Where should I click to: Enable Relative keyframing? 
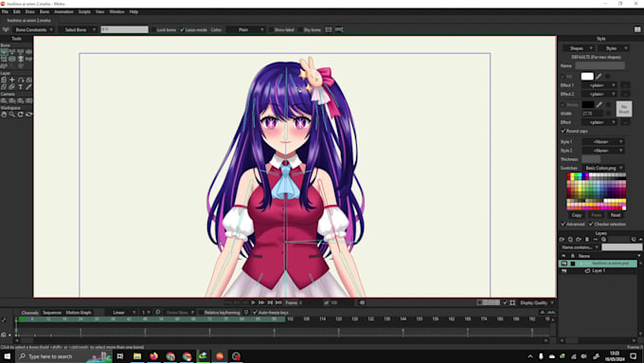coord(201,313)
